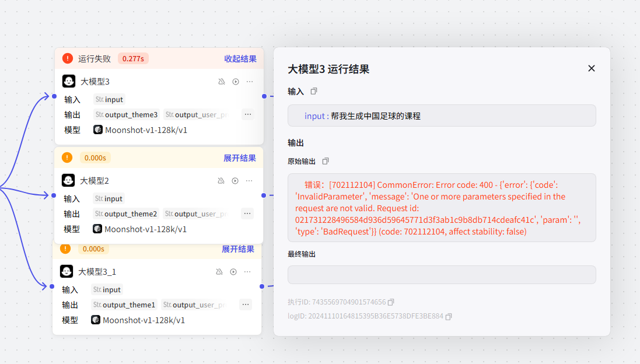This screenshot has height=364, width=640.
Task: Select the output_theme2 tag on 大模型2
Action: click(x=126, y=214)
